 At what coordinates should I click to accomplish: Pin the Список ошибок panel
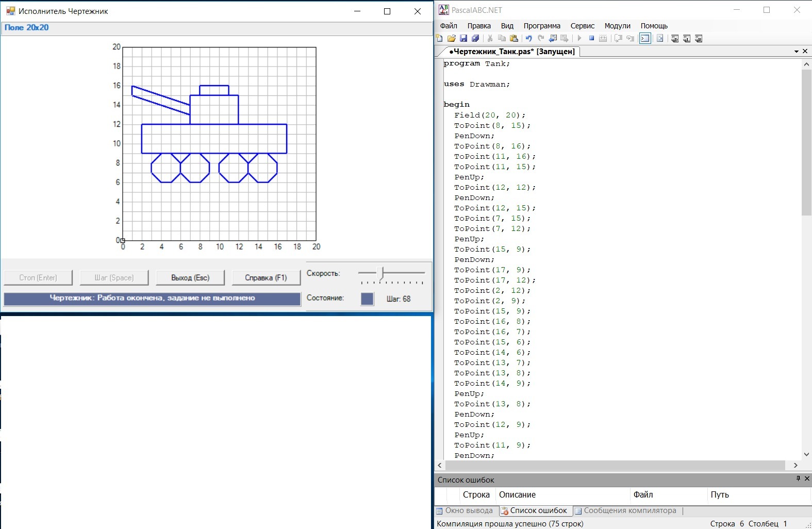coord(798,478)
